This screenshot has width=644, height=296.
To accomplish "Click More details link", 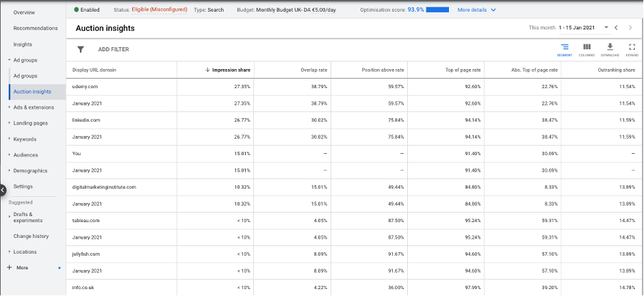I will click(x=472, y=10).
